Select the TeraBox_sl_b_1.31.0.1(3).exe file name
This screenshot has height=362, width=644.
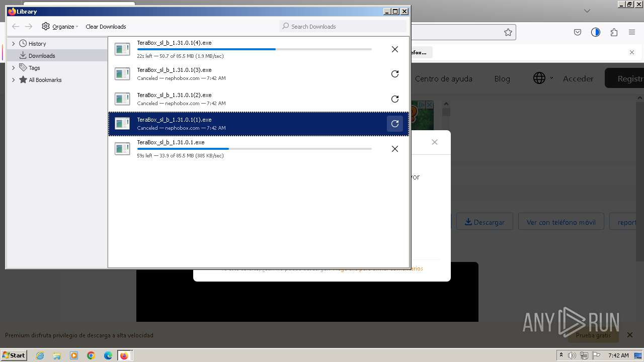pyautogui.click(x=174, y=70)
